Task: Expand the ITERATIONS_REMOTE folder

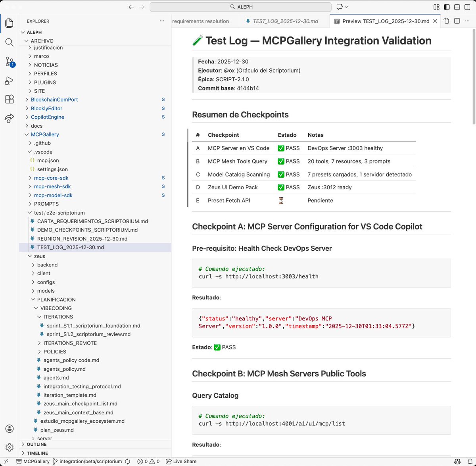Action: (95, 343)
